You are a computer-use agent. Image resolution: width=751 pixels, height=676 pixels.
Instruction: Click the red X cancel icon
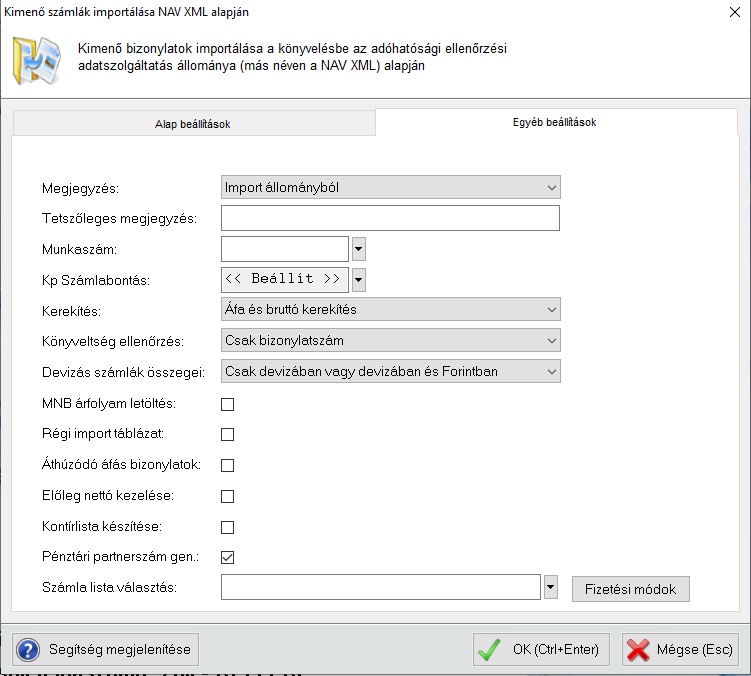pyautogui.click(x=638, y=650)
